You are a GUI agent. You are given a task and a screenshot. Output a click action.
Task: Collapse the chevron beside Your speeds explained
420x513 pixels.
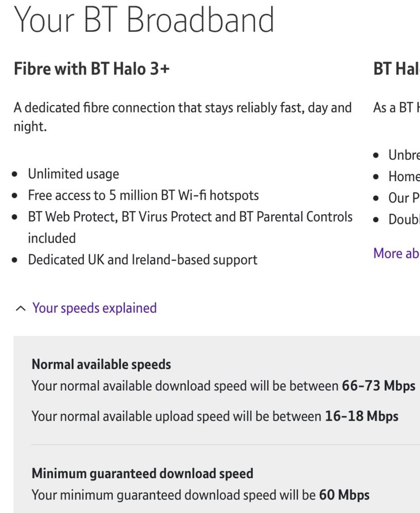point(20,309)
